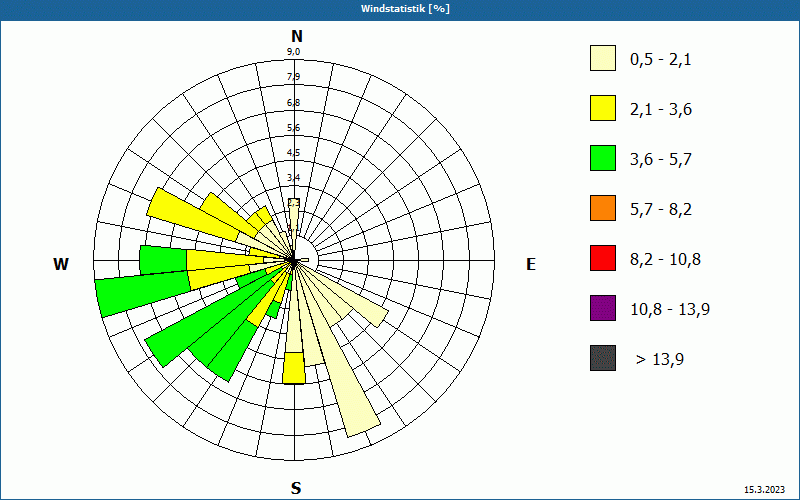Click the 5,6 radial axis label
The width and height of the screenshot is (800, 500).
point(293,128)
